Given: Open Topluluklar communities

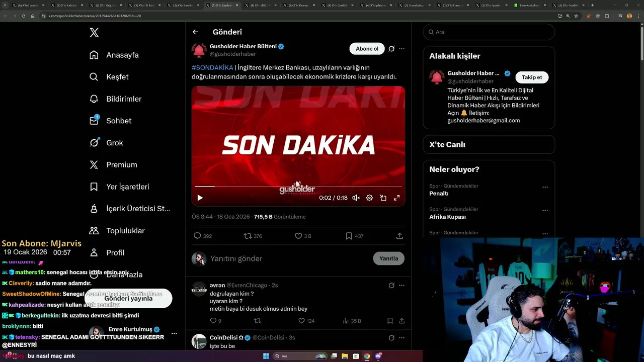Looking at the screenshot, I should [x=117, y=231].
